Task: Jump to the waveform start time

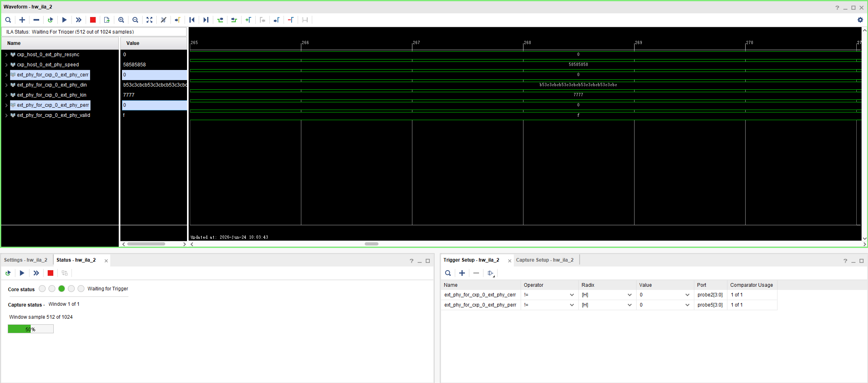Action: pos(192,20)
